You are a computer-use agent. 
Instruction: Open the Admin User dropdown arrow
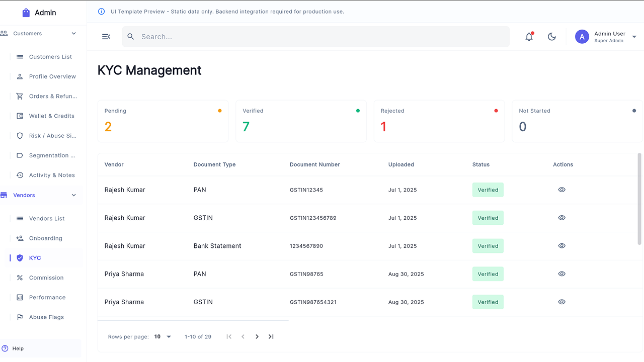tap(634, 37)
